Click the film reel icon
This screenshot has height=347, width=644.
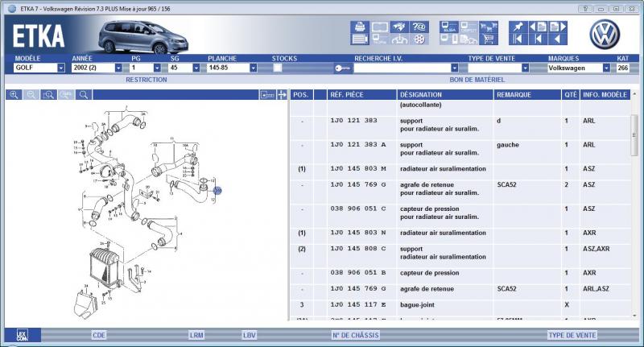pos(419,39)
